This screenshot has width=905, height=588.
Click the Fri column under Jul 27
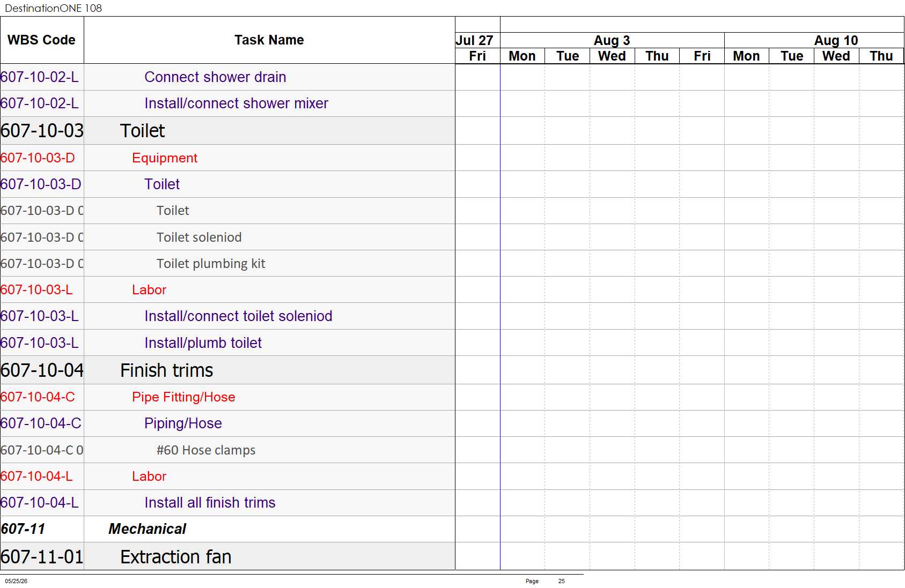click(x=477, y=56)
